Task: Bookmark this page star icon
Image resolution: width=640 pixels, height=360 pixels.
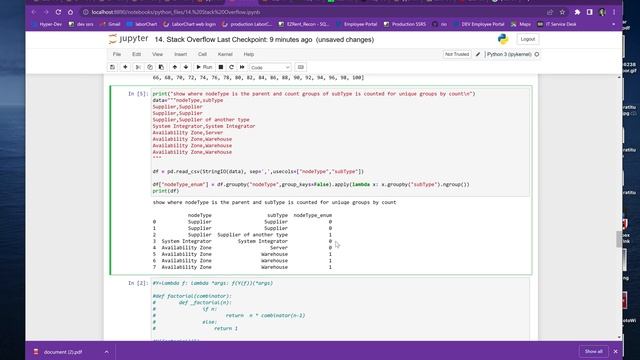Action: (x=562, y=12)
